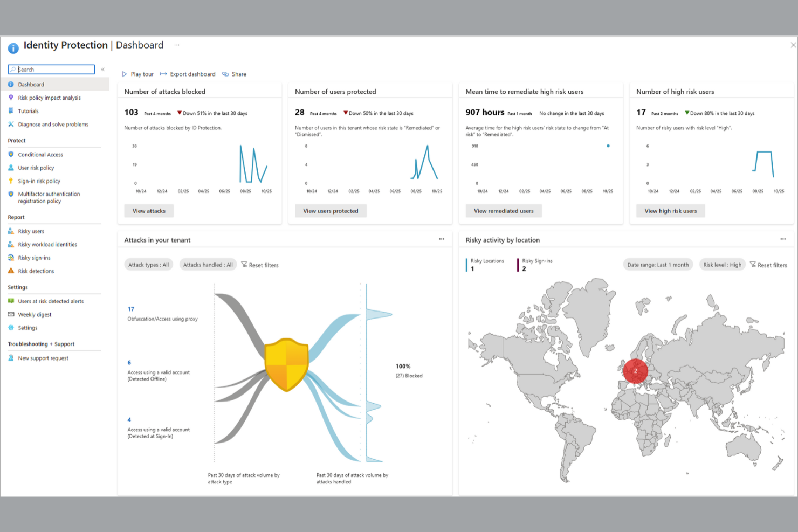Click the Weekly digest envelope icon
Screen dimensions: 798x532
(x=11, y=314)
